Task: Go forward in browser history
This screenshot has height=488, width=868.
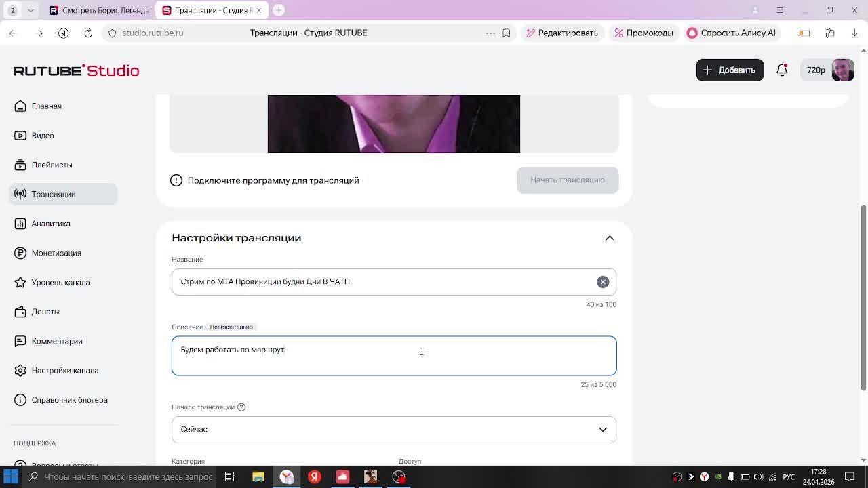Action: coord(39,33)
